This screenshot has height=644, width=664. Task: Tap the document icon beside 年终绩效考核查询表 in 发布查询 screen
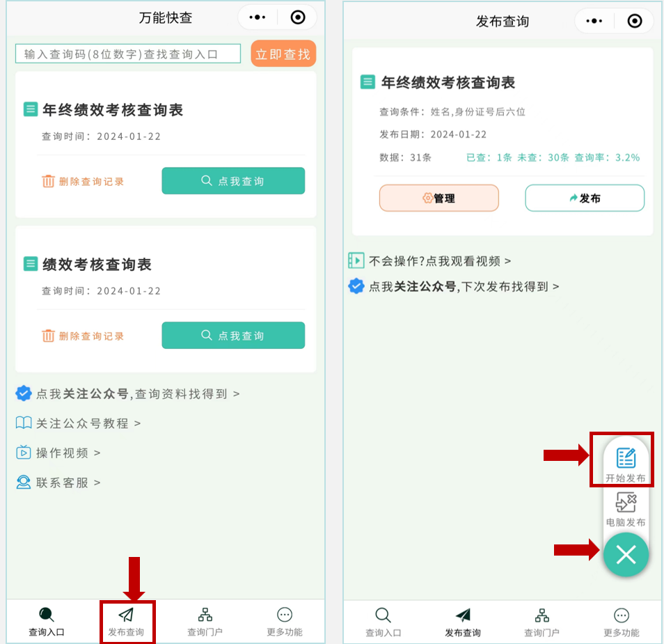point(367,81)
